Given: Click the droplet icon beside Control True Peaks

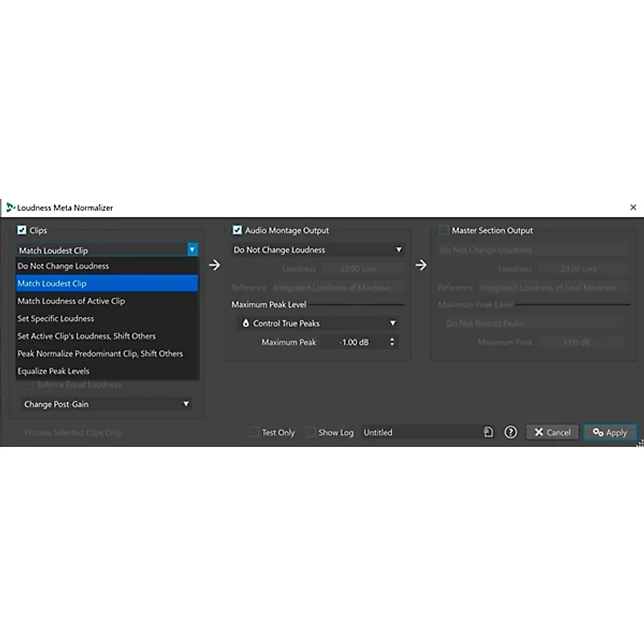Looking at the screenshot, I should click(x=246, y=324).
